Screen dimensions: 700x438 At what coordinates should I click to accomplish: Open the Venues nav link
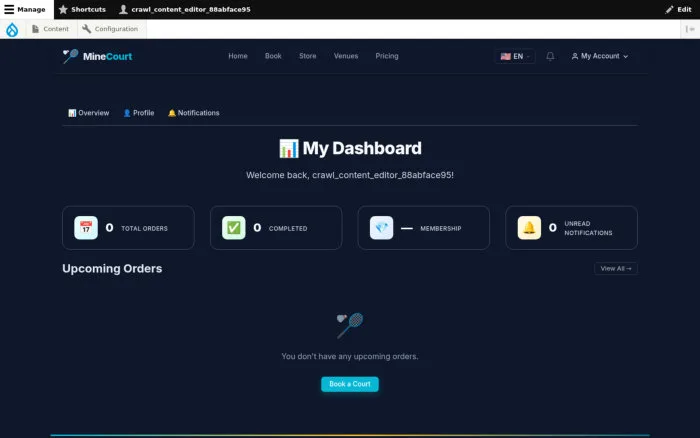[x=346, y=56]
